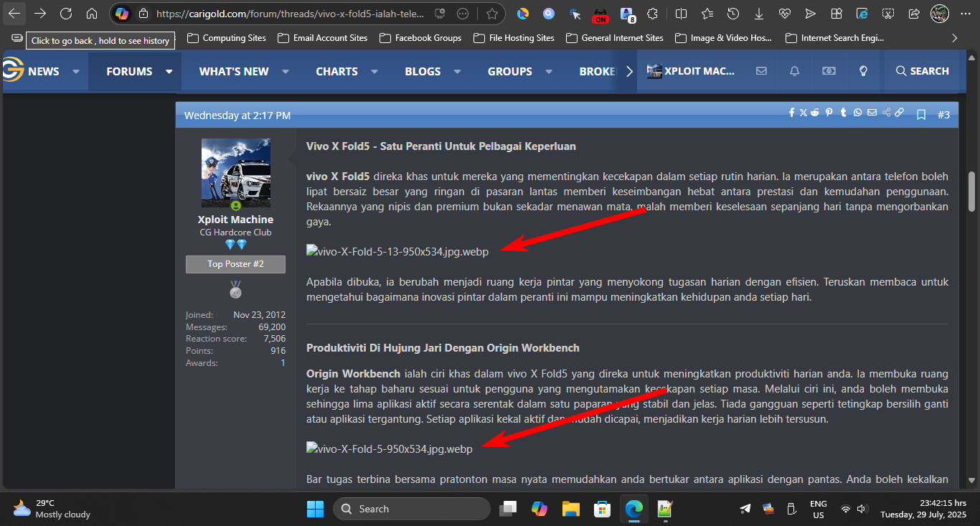Show more navigation items with right chevron
The image size is (980, 526).
tap(629, 71)
